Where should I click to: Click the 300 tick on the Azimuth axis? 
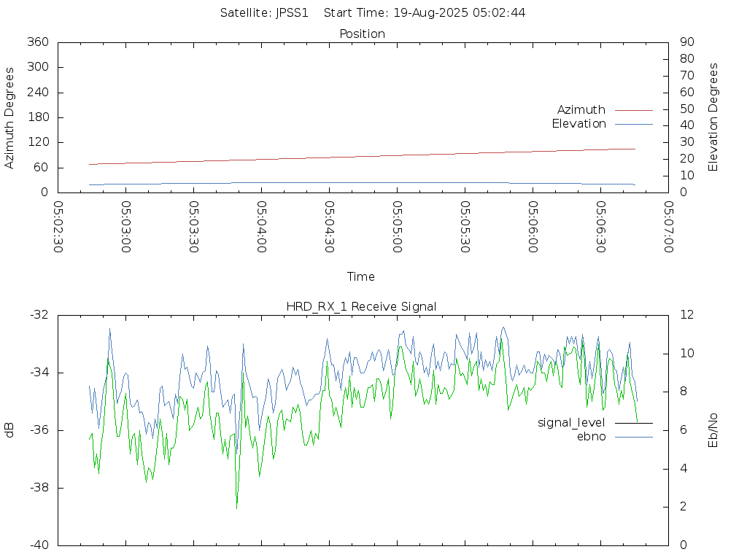point(38,67)
